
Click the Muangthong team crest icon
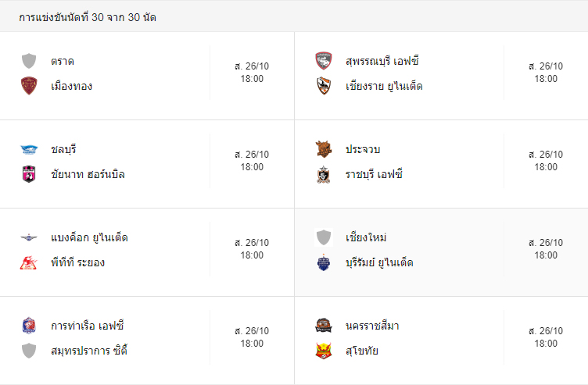pyautogui.click(x=29, y=86)
